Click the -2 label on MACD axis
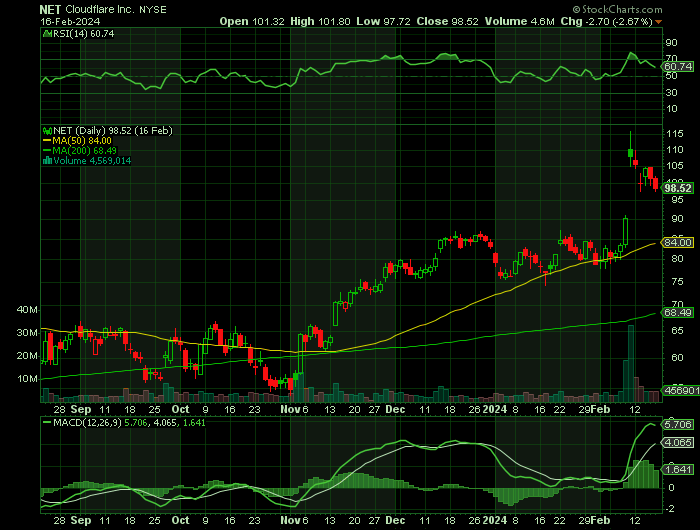Viewport: 700px width, 530px height. (x=671, y=509)
